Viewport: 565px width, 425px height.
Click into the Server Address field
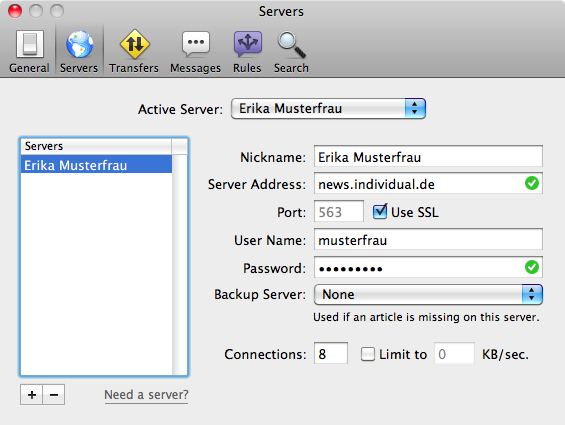(x=428, y=183)
